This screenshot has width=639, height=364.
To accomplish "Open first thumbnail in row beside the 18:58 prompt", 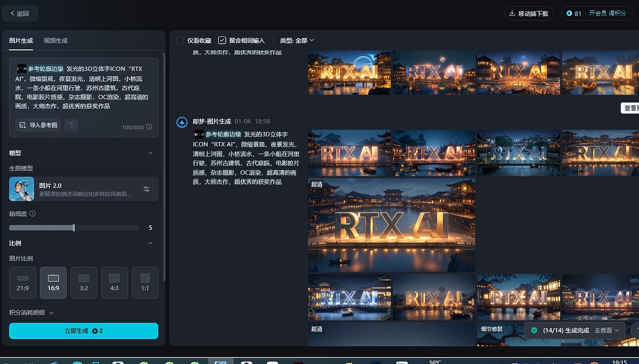I will 349,153.
